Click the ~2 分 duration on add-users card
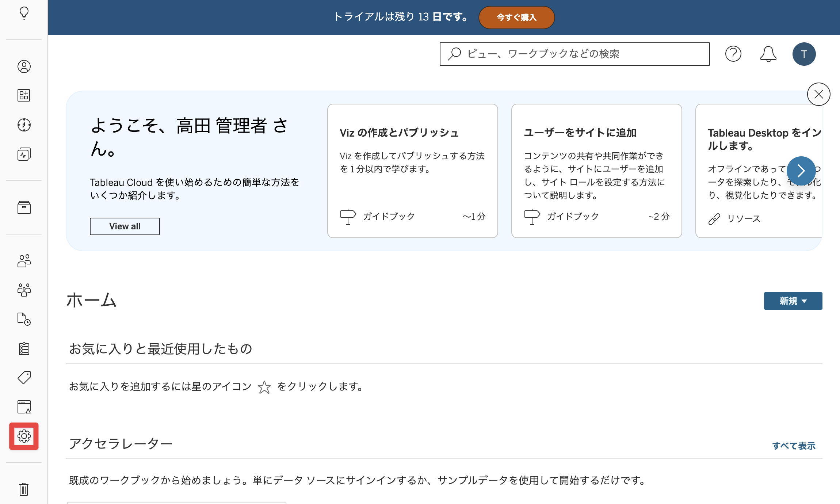This screenshot has height=504, width=840. pos(659,217)
